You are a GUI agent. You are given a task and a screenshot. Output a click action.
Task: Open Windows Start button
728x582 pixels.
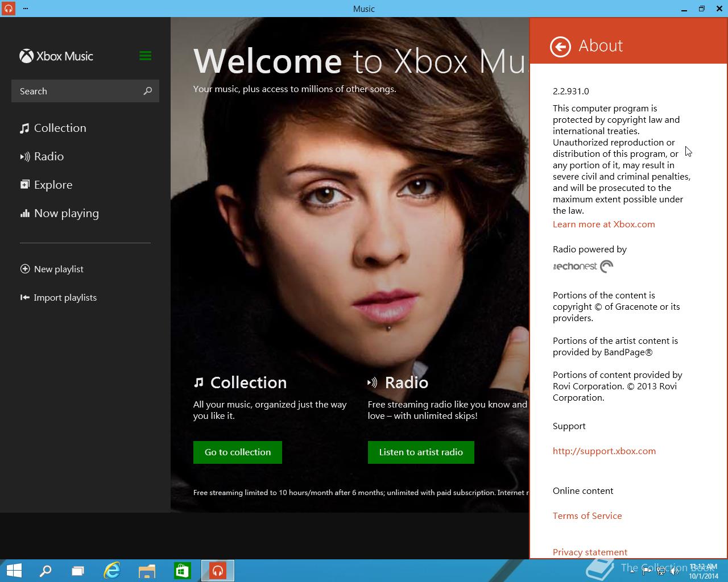pos(14,571)
